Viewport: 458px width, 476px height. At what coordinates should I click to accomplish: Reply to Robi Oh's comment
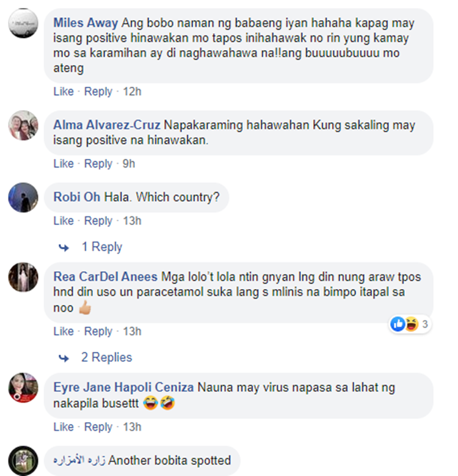(x=98, y=221)
